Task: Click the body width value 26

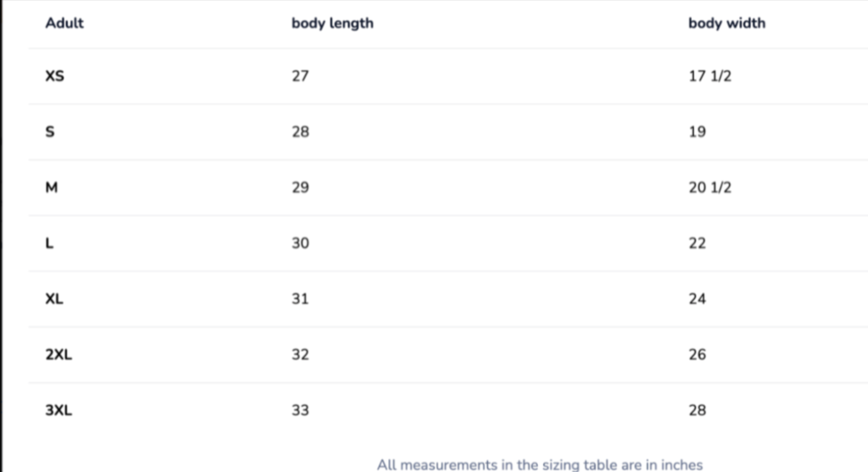Action: [697, 354]
